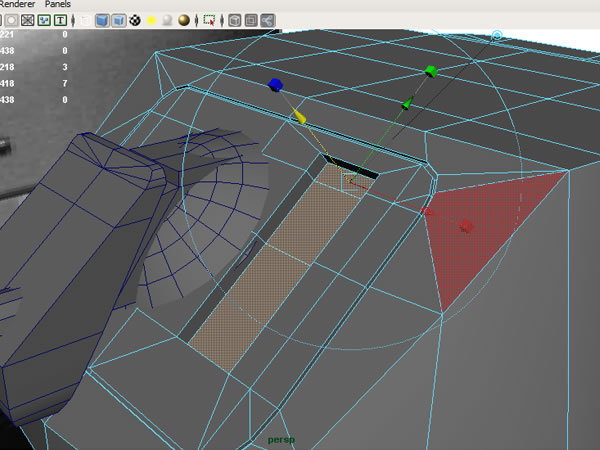Image resolution: width=600 pixels, height=450 pixels.
Task: Toggle X-ray gray cube icon
Action: 235,20
